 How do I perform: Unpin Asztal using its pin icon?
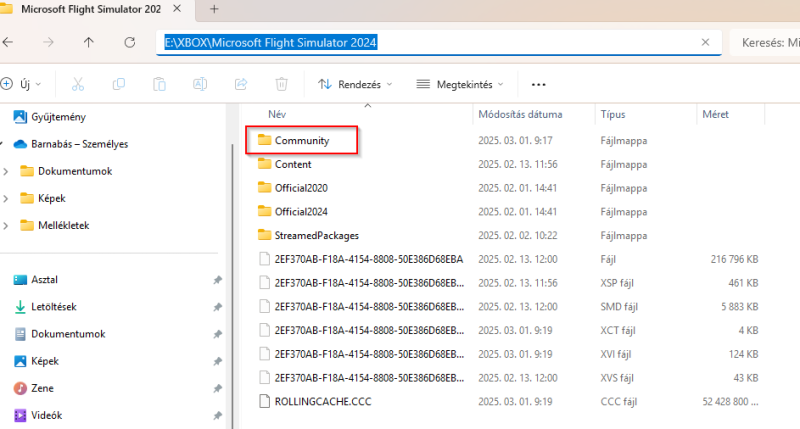[x=217, y=280]
